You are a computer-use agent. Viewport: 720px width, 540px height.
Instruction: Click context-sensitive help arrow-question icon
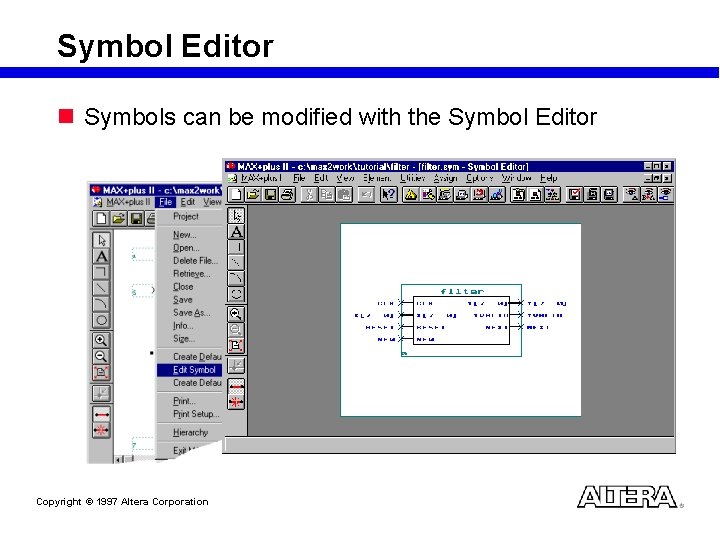[x=388, y=195]
